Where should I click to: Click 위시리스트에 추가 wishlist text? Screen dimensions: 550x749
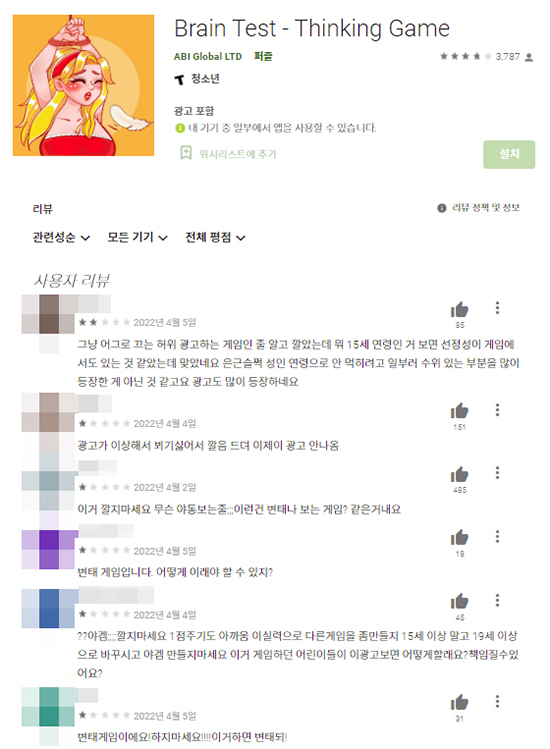pos(237,154)
